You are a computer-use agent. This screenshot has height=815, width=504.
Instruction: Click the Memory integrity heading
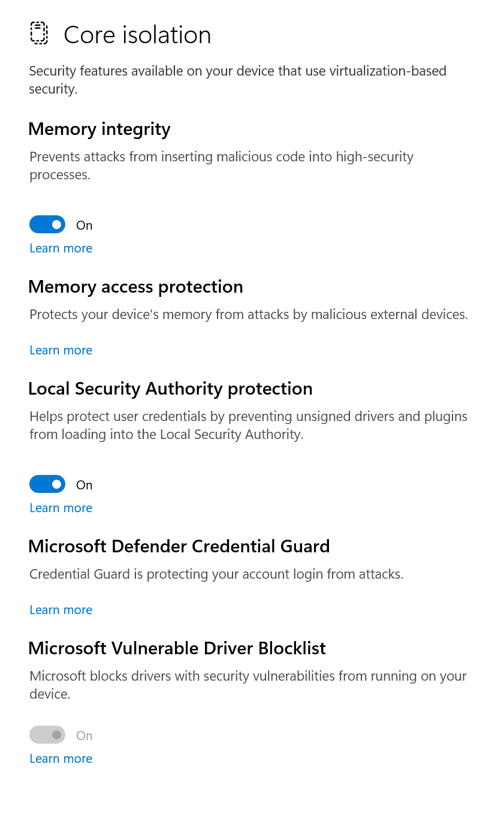(x=99, y=130)
